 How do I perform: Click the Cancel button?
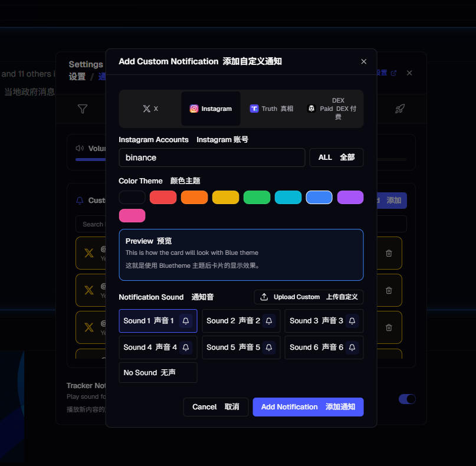(x=216, y=407)
